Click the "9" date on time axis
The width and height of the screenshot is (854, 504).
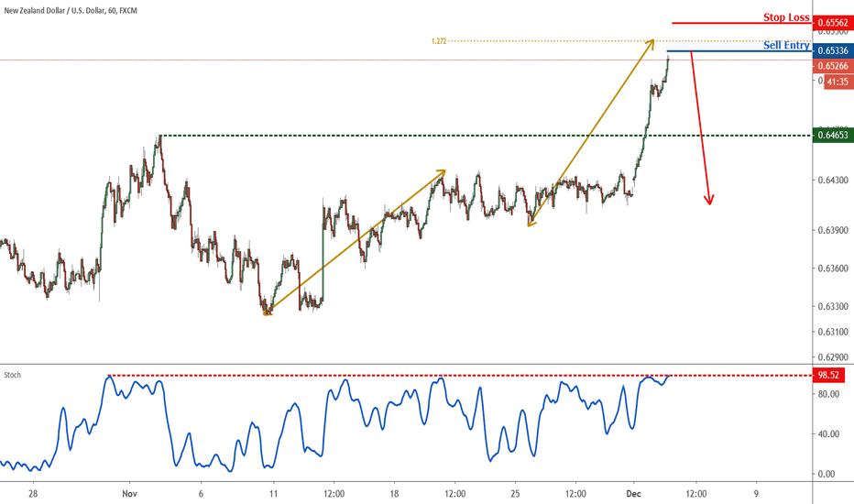(x=756, y=492)
